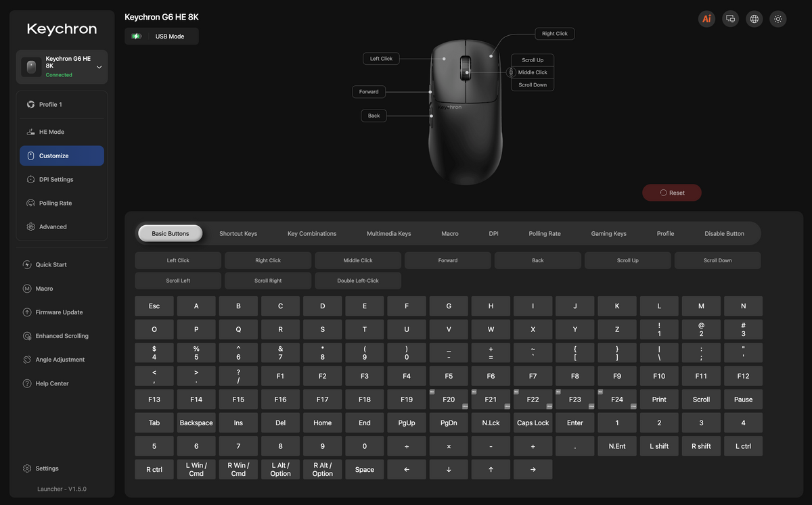This screenshot has height=505, width=812.
Task: Select the Left Click mouse label
Action: point(381,59)
